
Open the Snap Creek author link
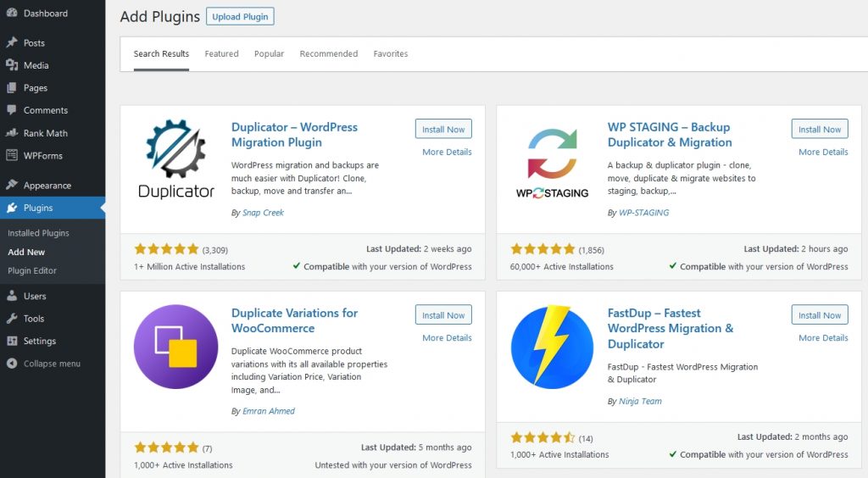[x=263, y=213]
